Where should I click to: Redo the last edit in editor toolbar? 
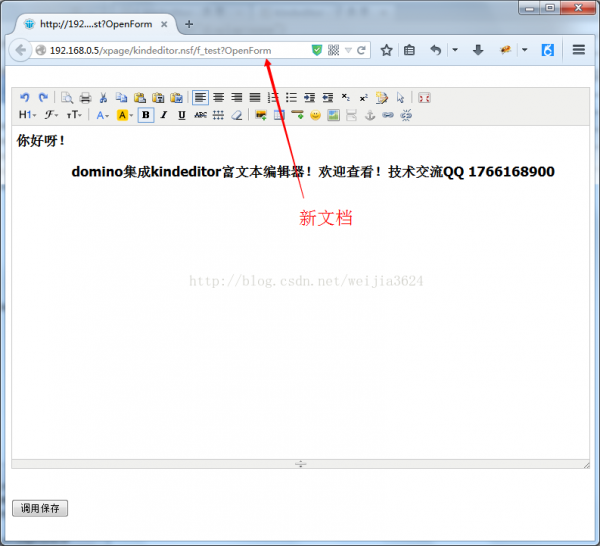pyautogui.click(x=43, y=98)
